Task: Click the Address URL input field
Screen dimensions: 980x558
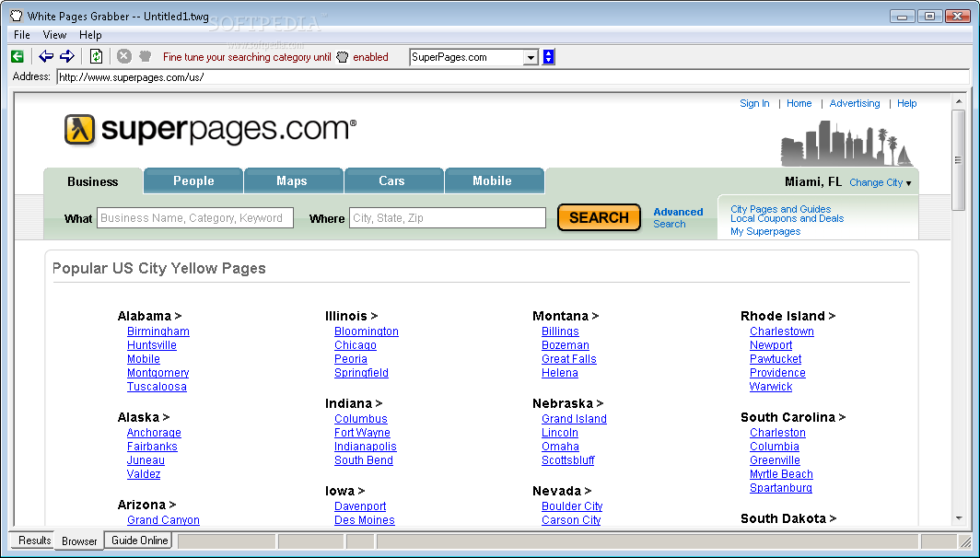Action: point(512,76)
